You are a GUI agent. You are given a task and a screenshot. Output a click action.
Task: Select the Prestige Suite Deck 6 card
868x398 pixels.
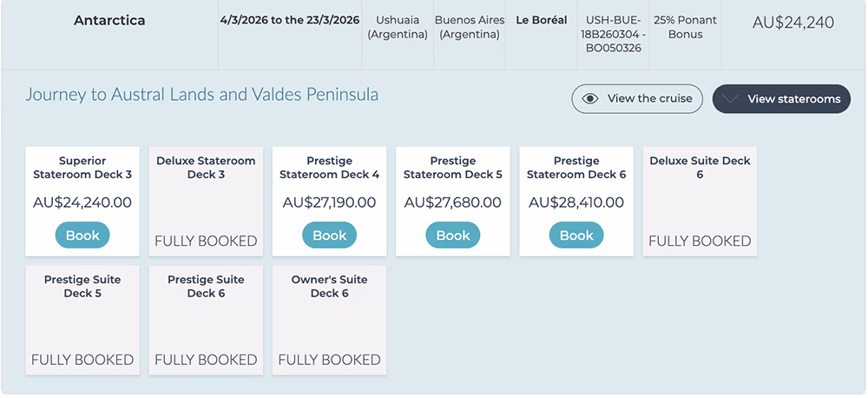point(206,321)
